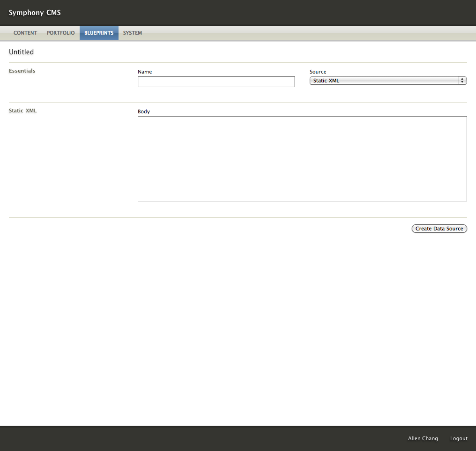
Task: Open the Allen Chang profile link
Action: 423,438
